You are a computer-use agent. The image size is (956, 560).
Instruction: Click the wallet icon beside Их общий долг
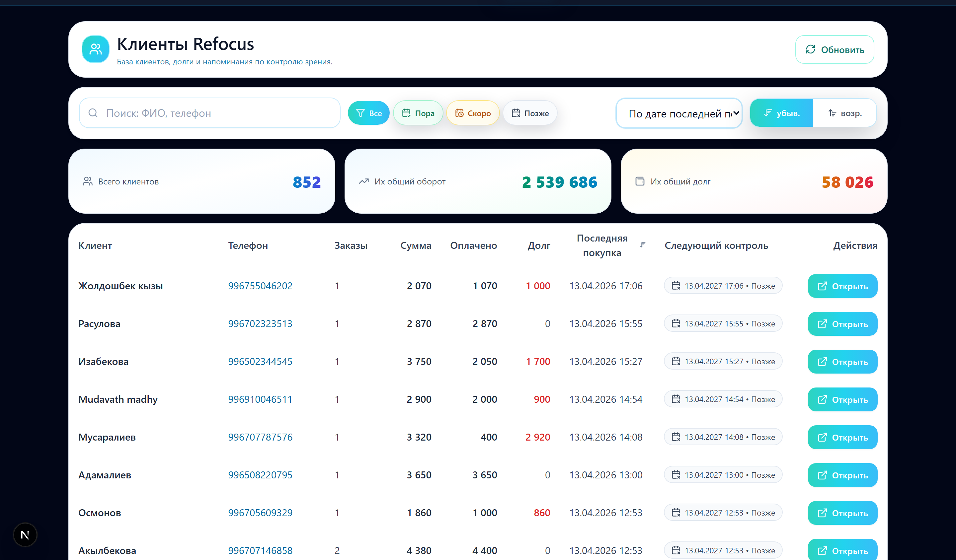point(640,181)
